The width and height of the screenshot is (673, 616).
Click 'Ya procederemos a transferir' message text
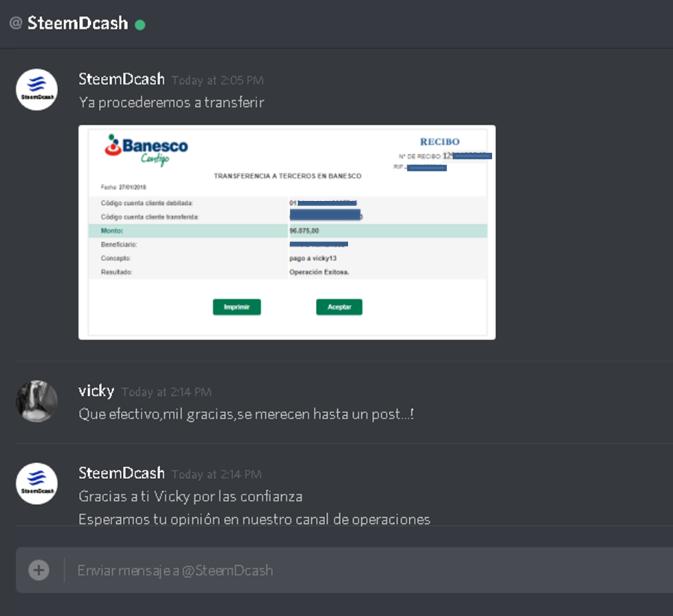click(171, 103)
